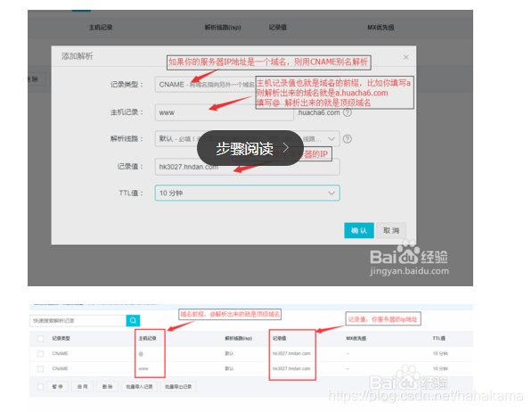Confirm with the 确认 button
Screen dimensions: 532x412
(x=359, y=231)
